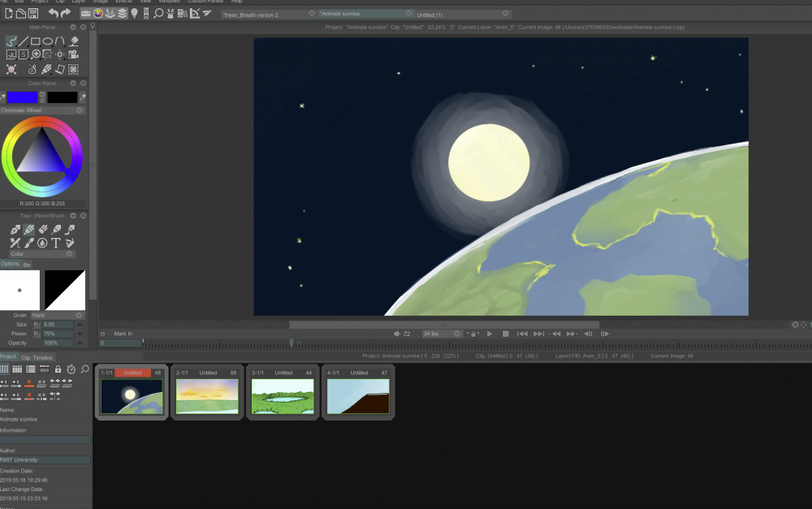Step to the next frame
Viewport: 812px width, 509px height.
pos(604,334)
